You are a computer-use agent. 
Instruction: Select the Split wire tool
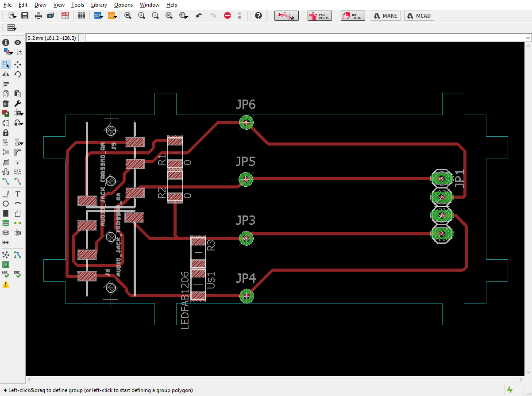click(x=6, y=161)
